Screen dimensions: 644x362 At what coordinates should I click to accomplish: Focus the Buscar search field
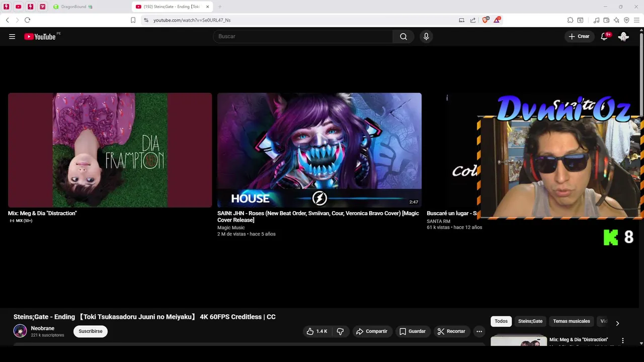tap(303, 36)
